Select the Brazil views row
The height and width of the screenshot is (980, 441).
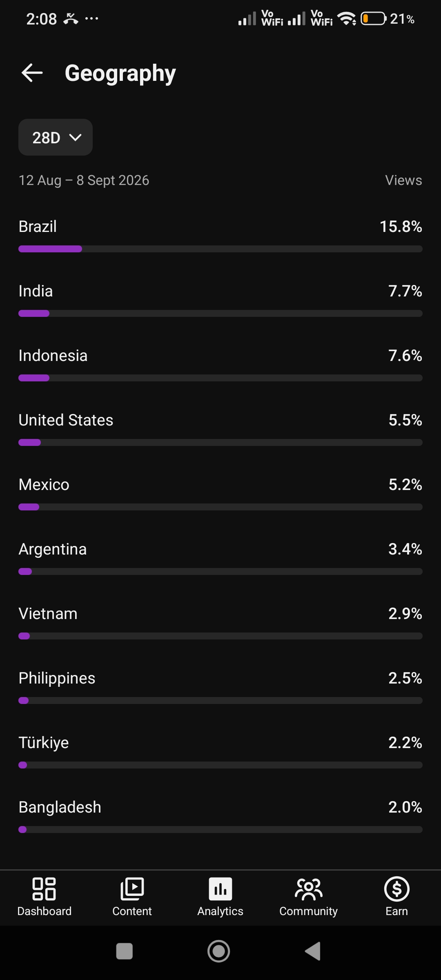click(x=220, y=235)
